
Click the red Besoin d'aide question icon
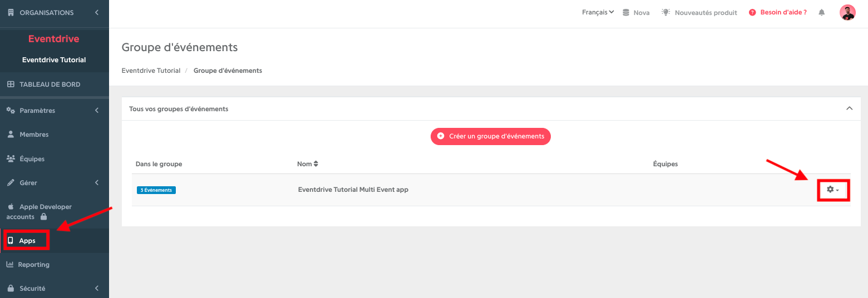click(752, 12)
